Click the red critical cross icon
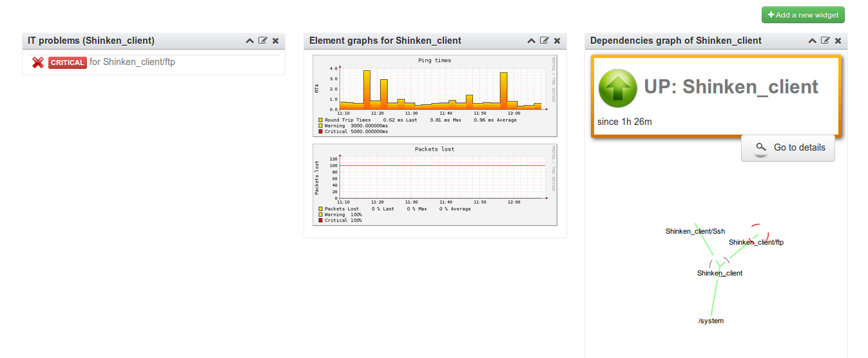 pyautogui.click(x=38, y=62)
